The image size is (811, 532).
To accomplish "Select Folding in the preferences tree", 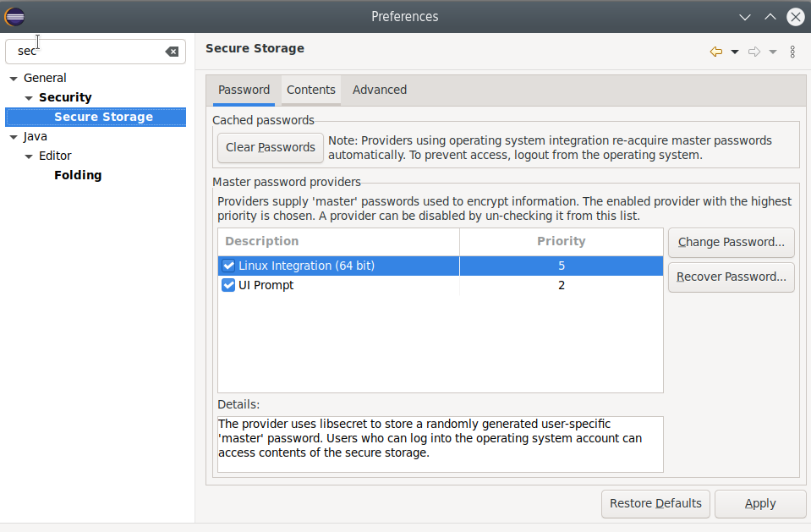I will 78,175.
